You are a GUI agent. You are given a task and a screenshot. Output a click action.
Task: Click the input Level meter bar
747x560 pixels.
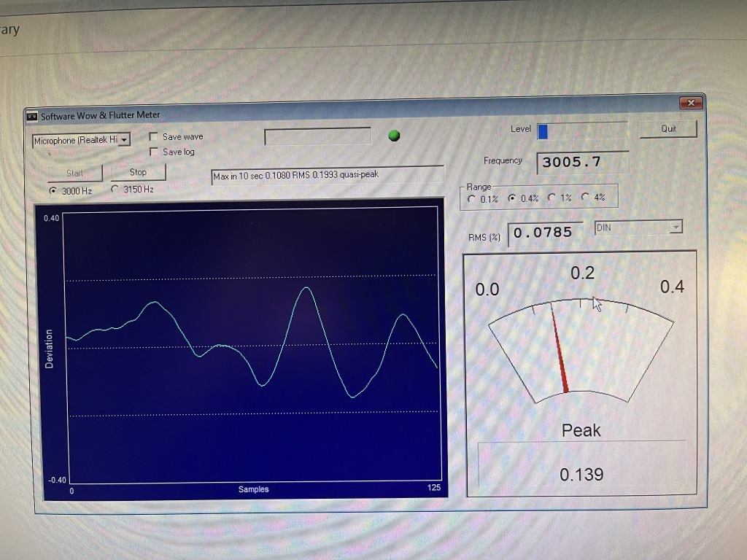click(582, 131)
